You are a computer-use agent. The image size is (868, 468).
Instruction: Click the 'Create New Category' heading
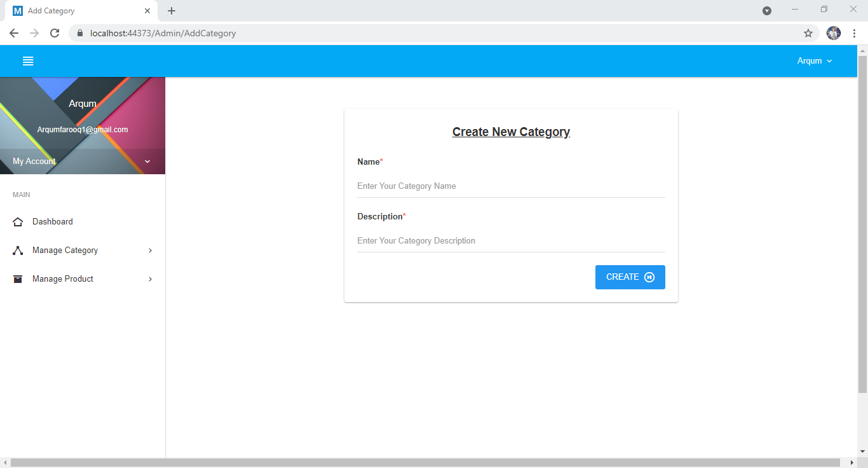coord(511,132)
